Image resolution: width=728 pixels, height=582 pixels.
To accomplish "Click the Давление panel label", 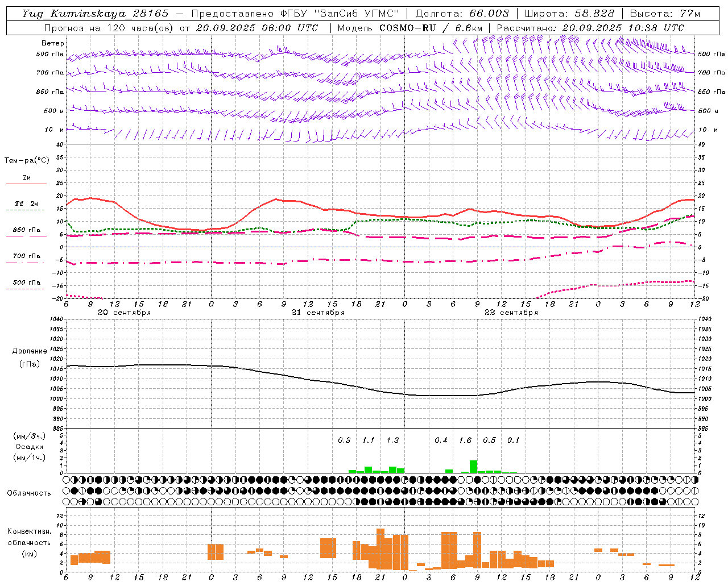I will (30, 351).
